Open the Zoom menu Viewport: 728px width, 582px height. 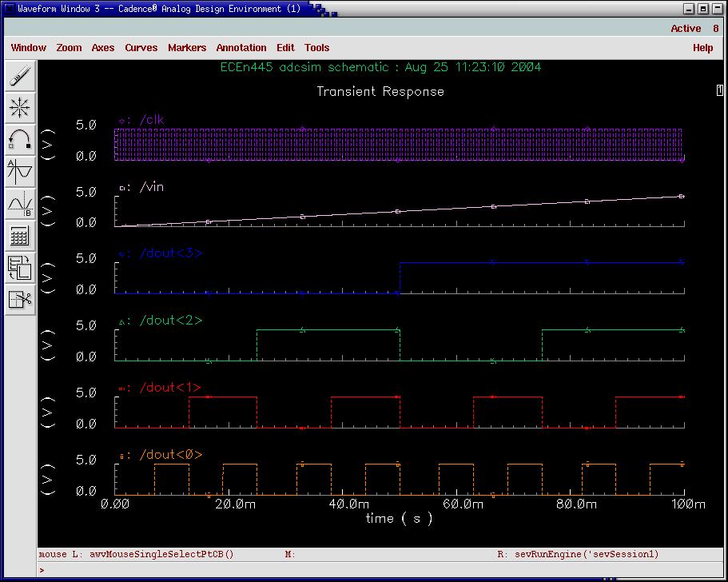[x=69, y=48]
